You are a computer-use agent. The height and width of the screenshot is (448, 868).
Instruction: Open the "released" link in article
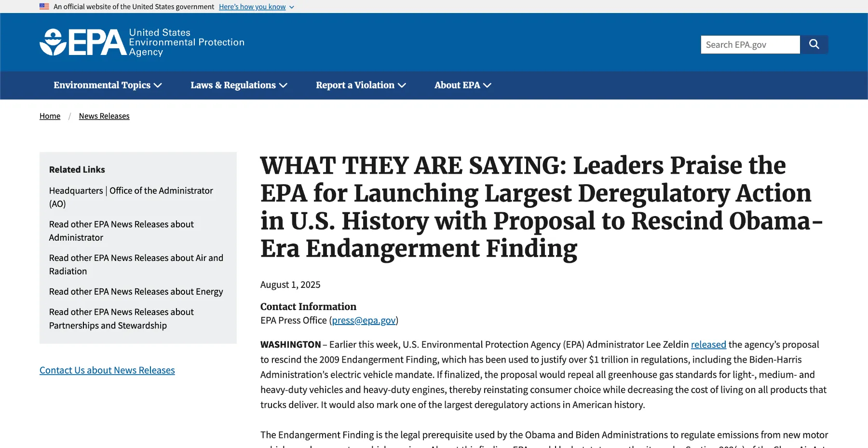click(x=708, y=344)
